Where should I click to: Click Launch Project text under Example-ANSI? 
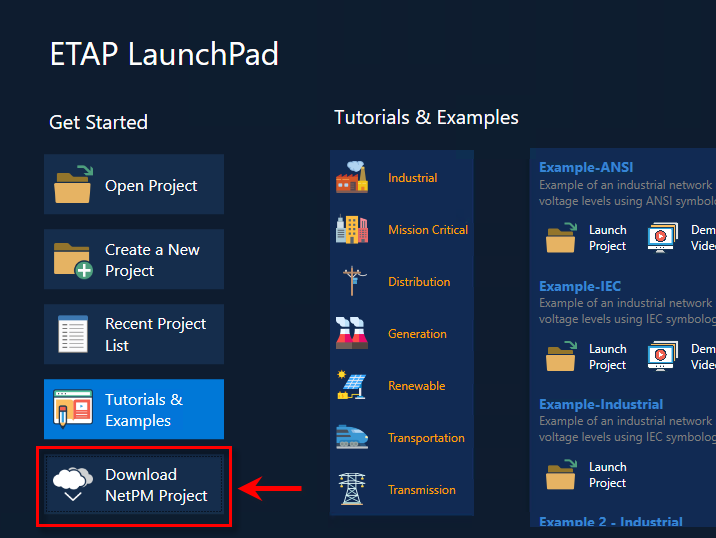tap(607, 237)
